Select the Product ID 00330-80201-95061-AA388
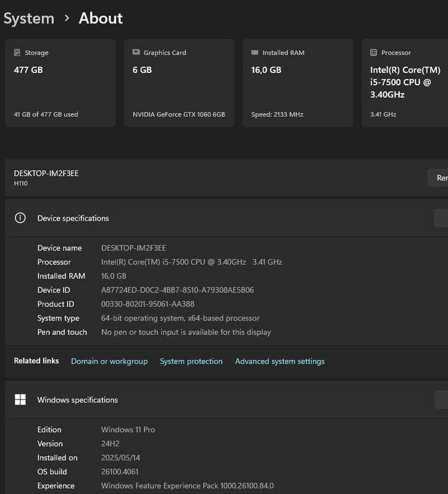Viewport: 448px width, 494px height. point(147,304)
